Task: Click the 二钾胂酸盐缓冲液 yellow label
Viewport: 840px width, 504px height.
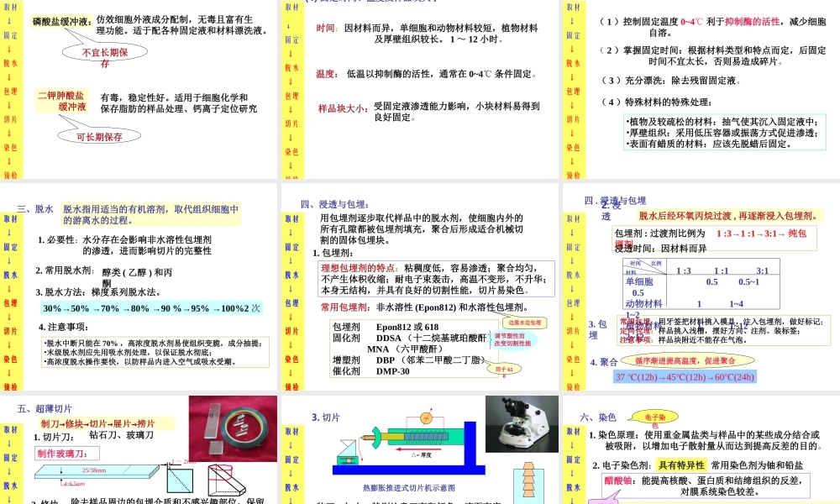Action: [x=62, y=102]
